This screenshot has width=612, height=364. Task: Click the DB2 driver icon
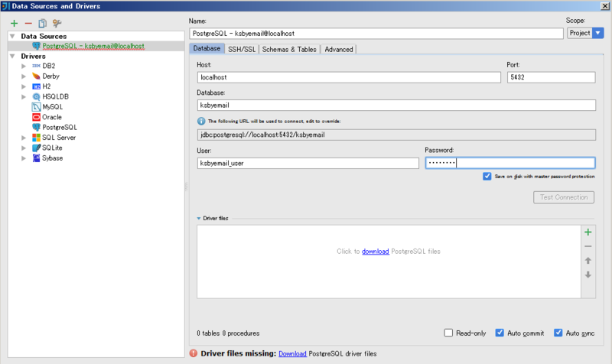36,66
